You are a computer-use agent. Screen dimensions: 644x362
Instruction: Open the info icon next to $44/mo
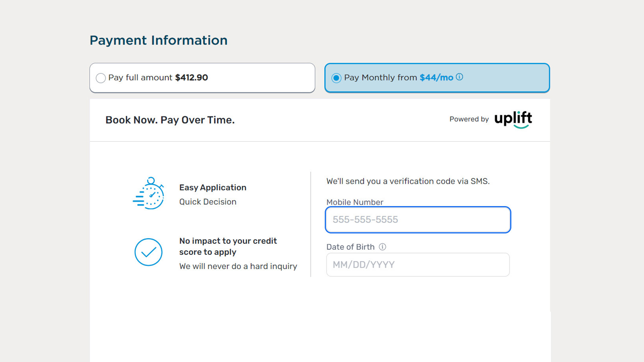pyautogui.click(x=459, y=77)
